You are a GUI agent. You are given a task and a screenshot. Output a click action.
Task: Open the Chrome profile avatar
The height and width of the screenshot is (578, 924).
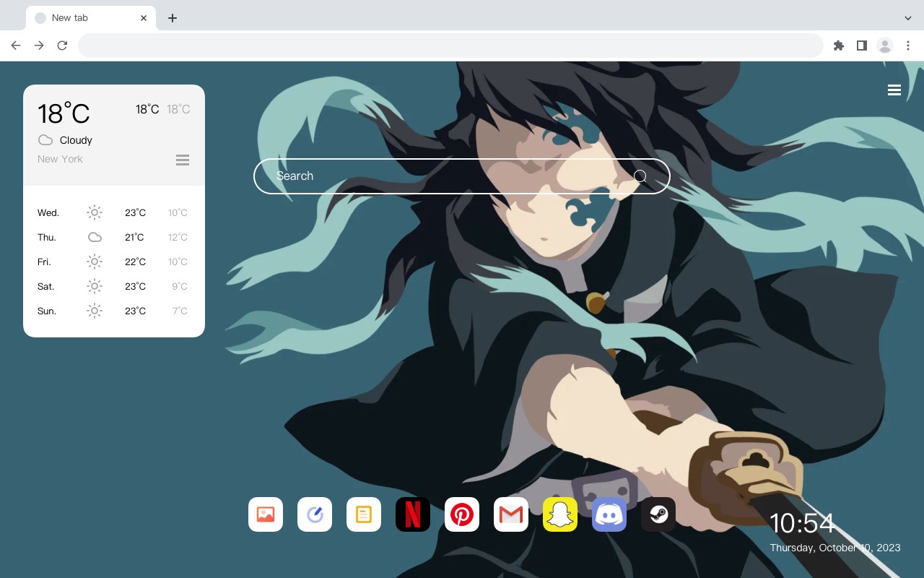pyautogui.click(x=885, y=46)
